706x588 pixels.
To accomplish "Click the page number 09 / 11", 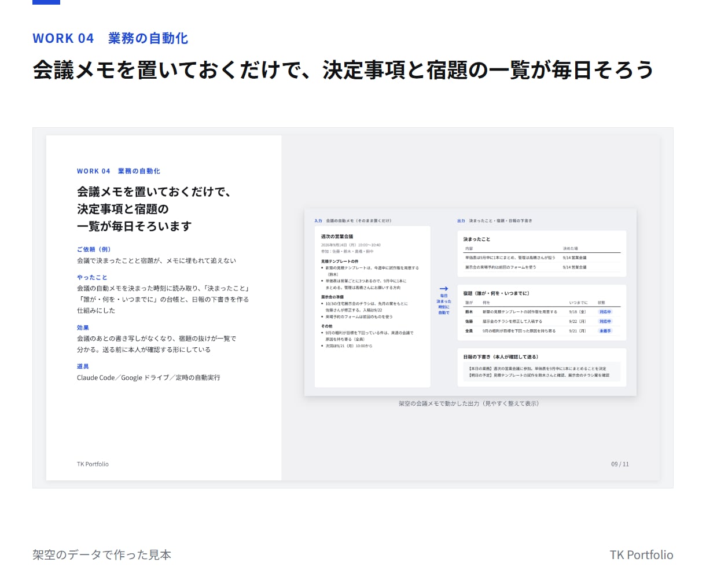I will coord(620,464).
